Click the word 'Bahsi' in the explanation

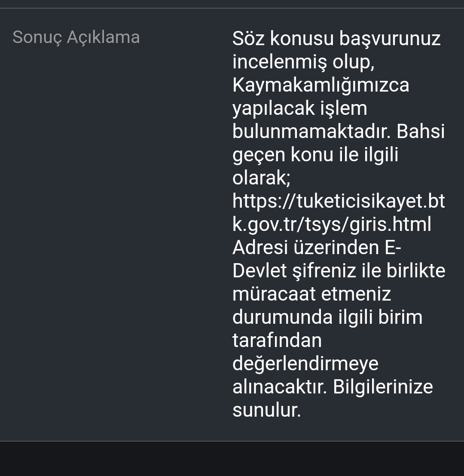point(421,131)
